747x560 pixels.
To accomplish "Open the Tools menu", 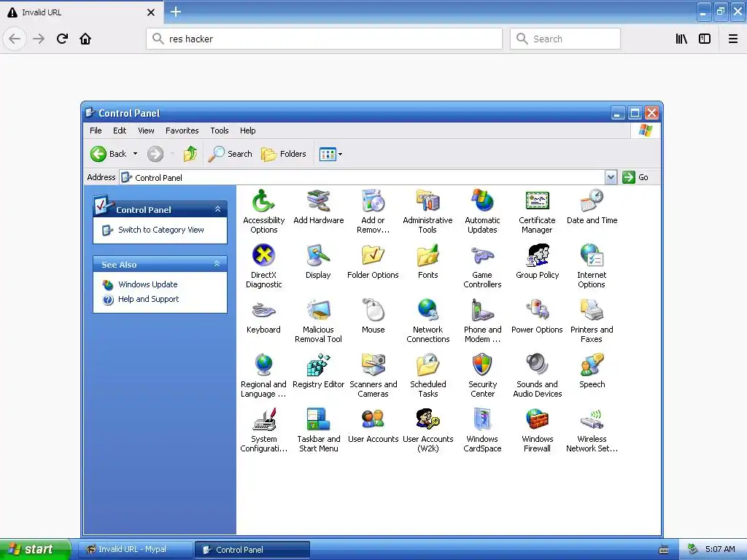I will (219, 131).
